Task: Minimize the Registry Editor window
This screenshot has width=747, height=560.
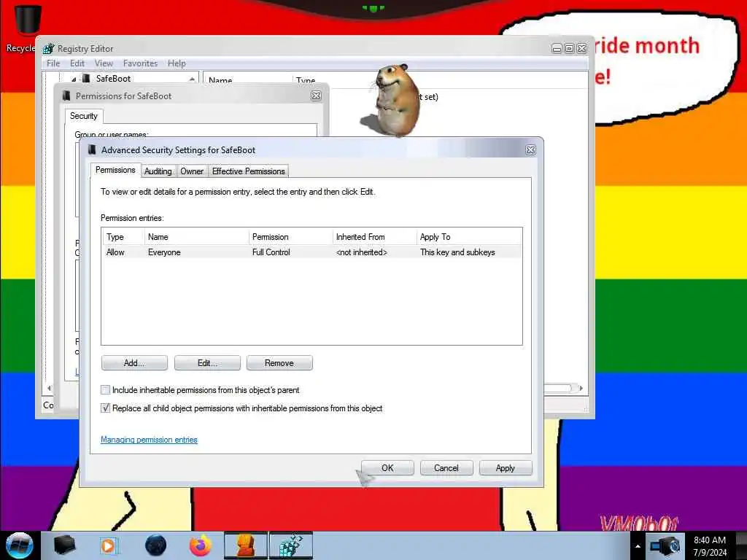Action: 557,49
